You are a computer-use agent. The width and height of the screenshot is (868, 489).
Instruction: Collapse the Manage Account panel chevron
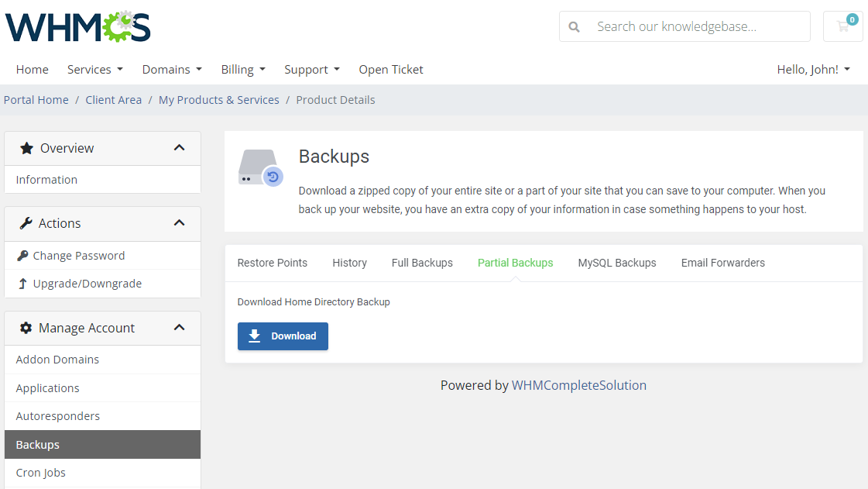[x=179, y=328]
